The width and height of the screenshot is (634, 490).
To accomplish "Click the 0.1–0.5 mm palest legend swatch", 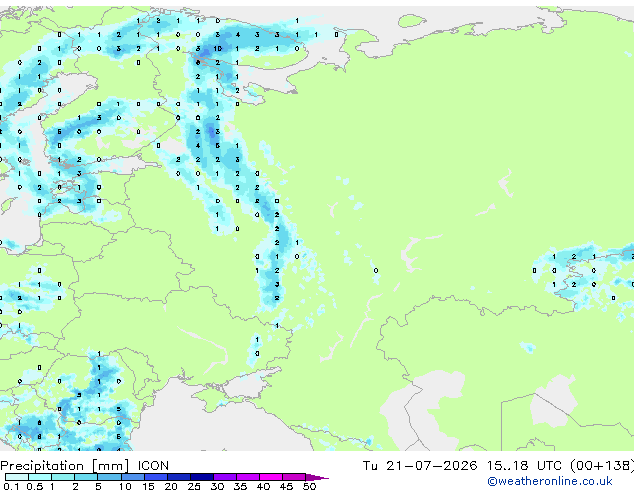I will pos(17,477).
